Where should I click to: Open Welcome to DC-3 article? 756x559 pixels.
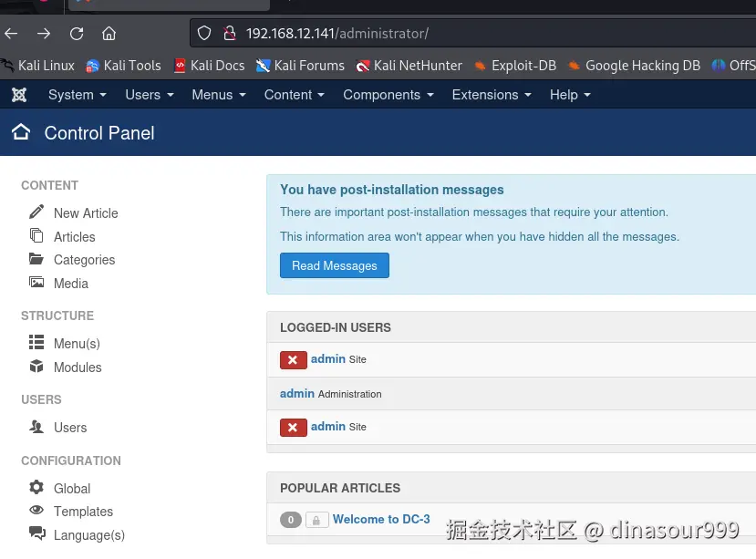tap(381, 519)
